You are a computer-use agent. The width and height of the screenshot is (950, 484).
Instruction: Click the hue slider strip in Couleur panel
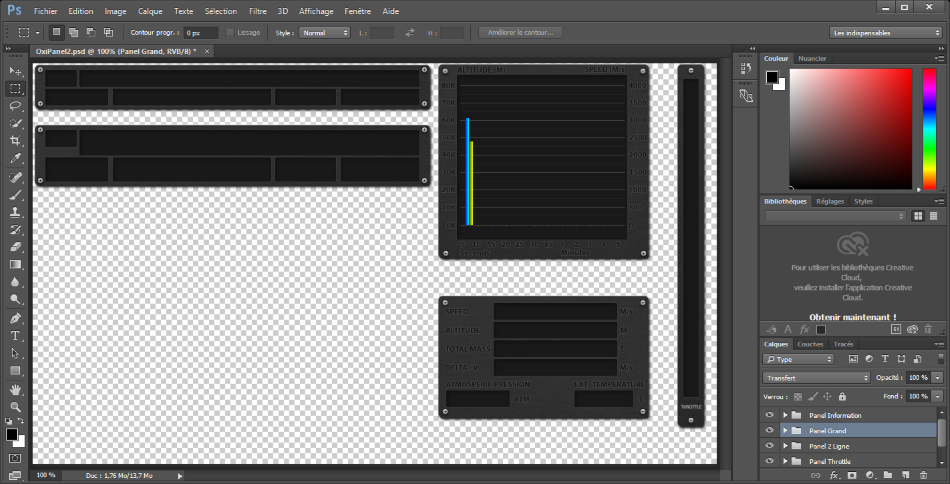point(930,128)
